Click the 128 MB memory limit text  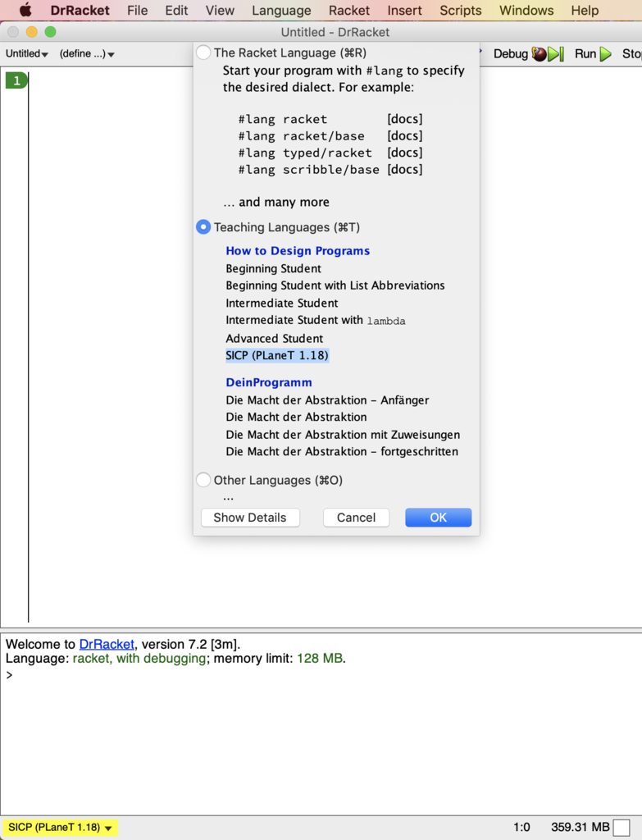tap(320, 659)
